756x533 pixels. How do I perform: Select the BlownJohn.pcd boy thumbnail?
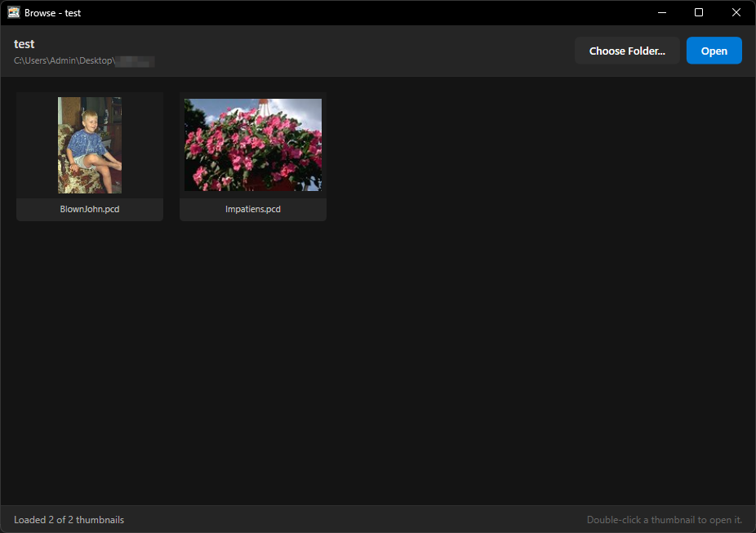[90, 145]
